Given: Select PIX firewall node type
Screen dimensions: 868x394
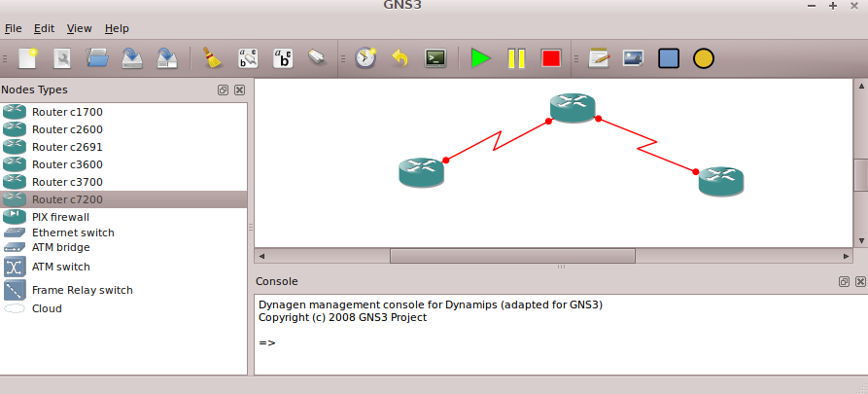Looking at the screenshot, I should [x=124, y=217].
